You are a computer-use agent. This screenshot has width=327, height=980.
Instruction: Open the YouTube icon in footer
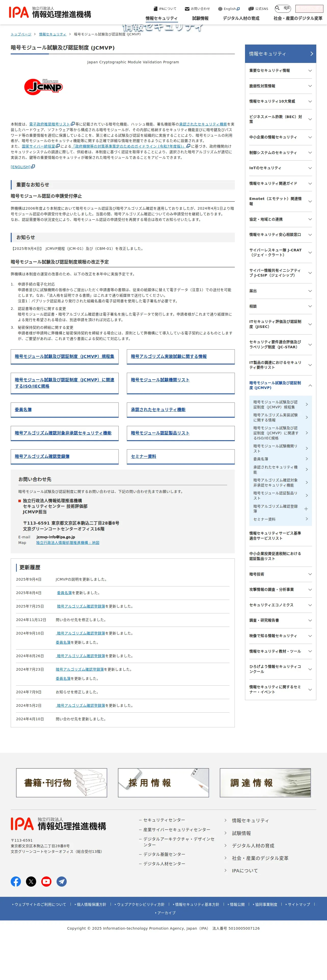coord(46,882)
